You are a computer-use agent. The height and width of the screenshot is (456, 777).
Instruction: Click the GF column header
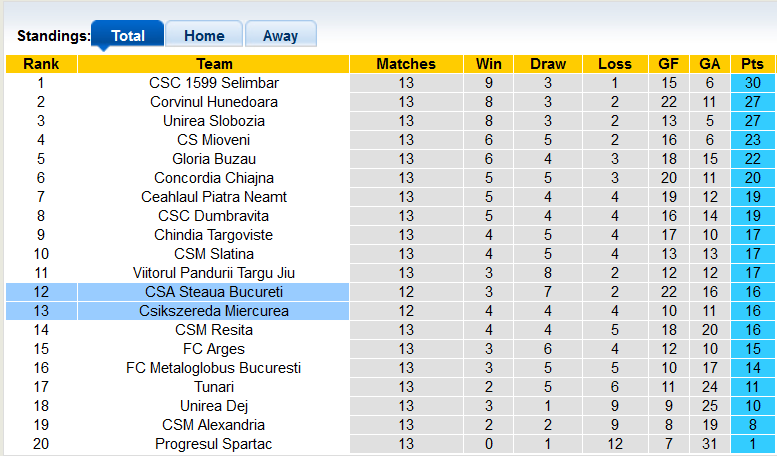tap(669, 64)
